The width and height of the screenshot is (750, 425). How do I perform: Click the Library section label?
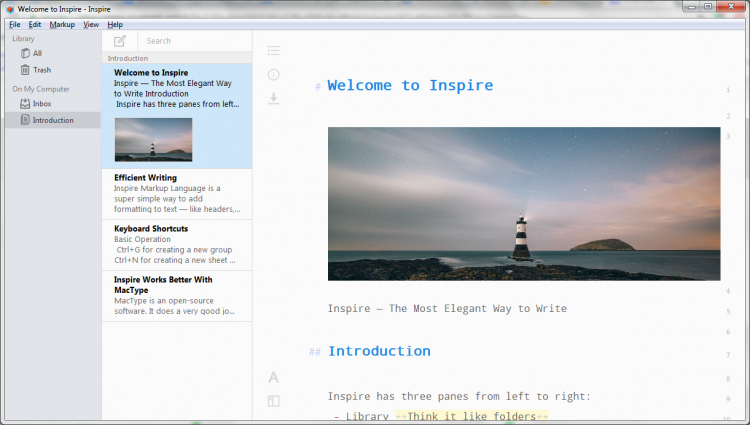(x=23, y=39)
